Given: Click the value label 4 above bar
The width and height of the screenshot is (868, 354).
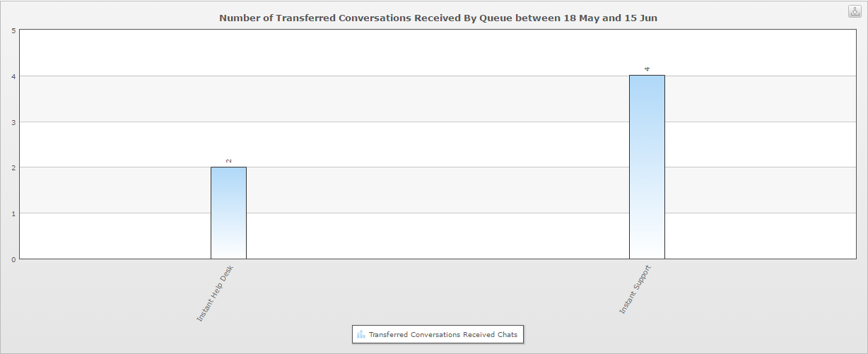Looking at the screenshot, I should (x=647, y=69).
